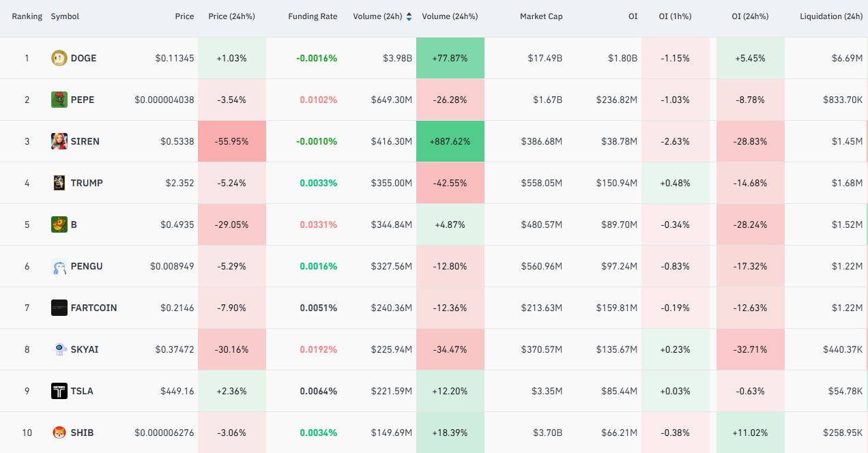Image resolution: width=868 pixels, height=453 pixels.
Task: Toggle the Volume (24h) sort arrows
Action: point(409,16)
